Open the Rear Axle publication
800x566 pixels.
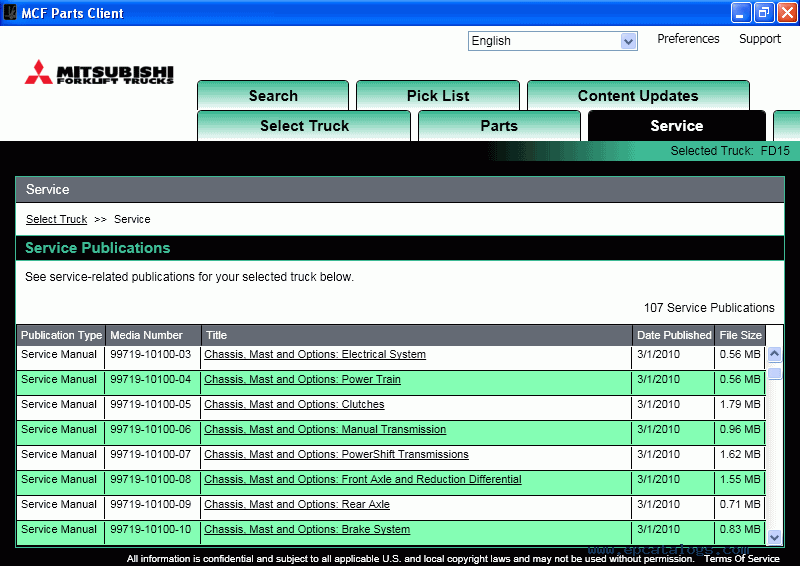[x=297, y=504]
